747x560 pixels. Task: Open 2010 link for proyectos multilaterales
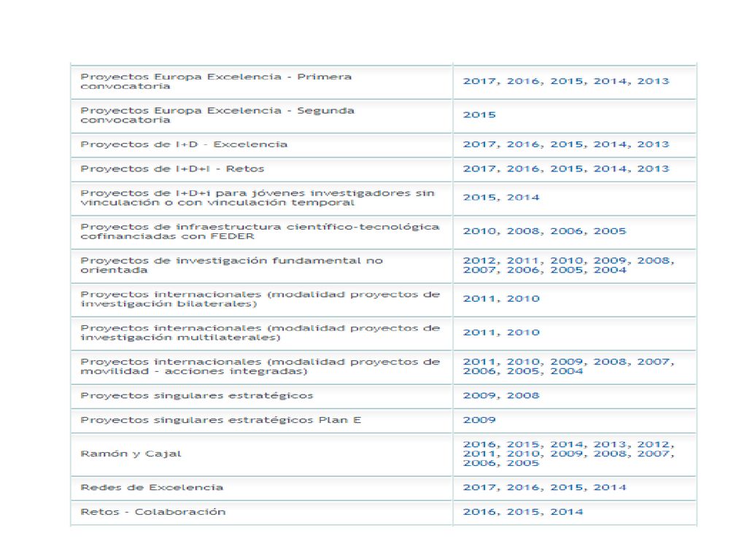point(523,332)
